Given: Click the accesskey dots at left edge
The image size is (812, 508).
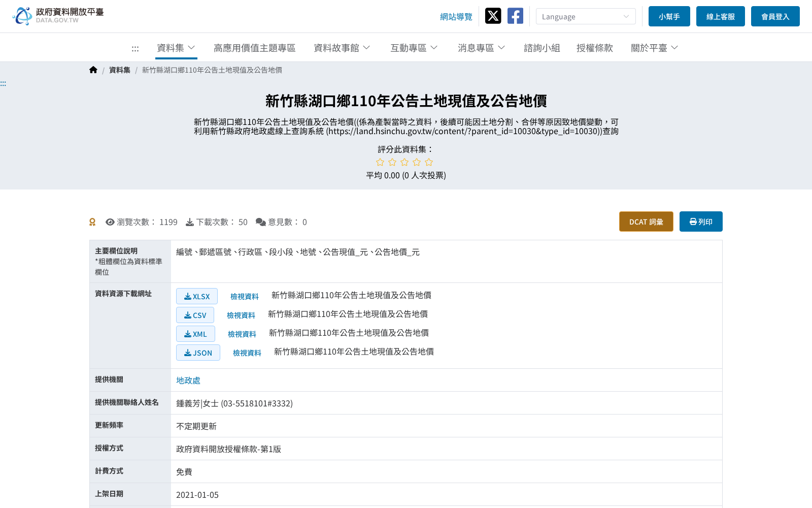Looking at the screenshot, I should point(3,84).
